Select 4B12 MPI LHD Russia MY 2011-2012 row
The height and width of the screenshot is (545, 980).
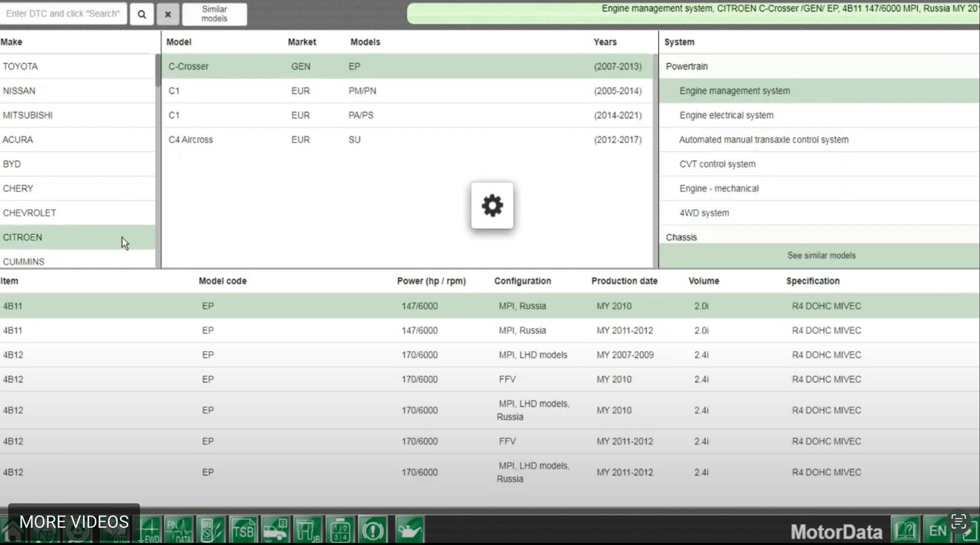[x=490, y=472]
